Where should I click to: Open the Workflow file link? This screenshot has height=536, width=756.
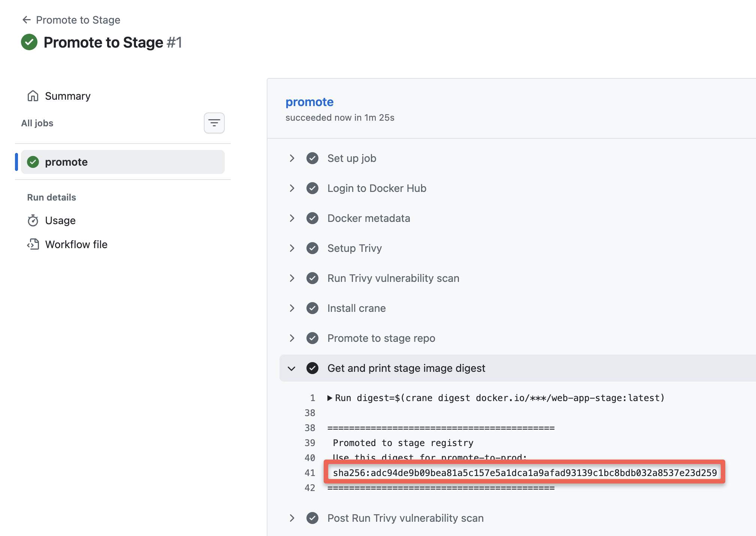click(76, 244)
